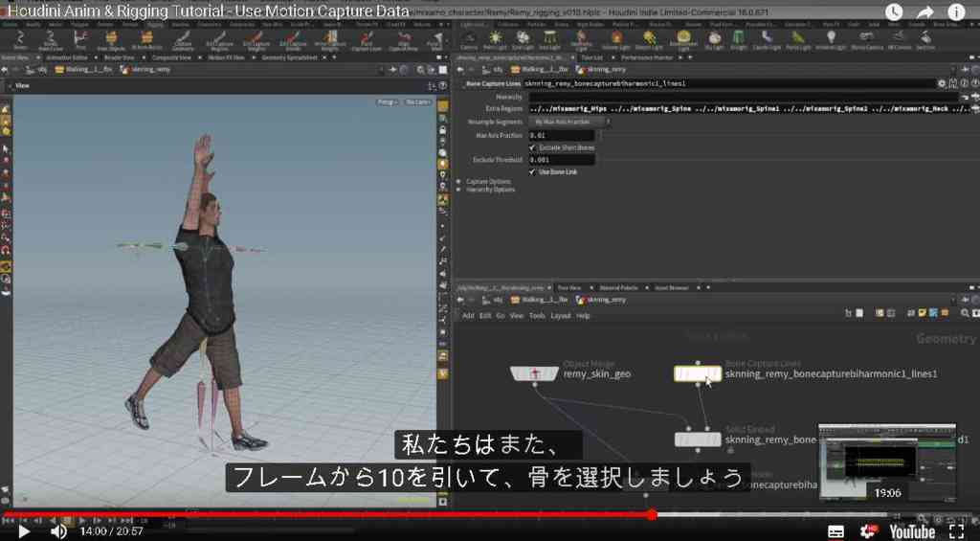Play the YouTube video
The width and height of the screenshot is (980, 541).
point(24,531)
